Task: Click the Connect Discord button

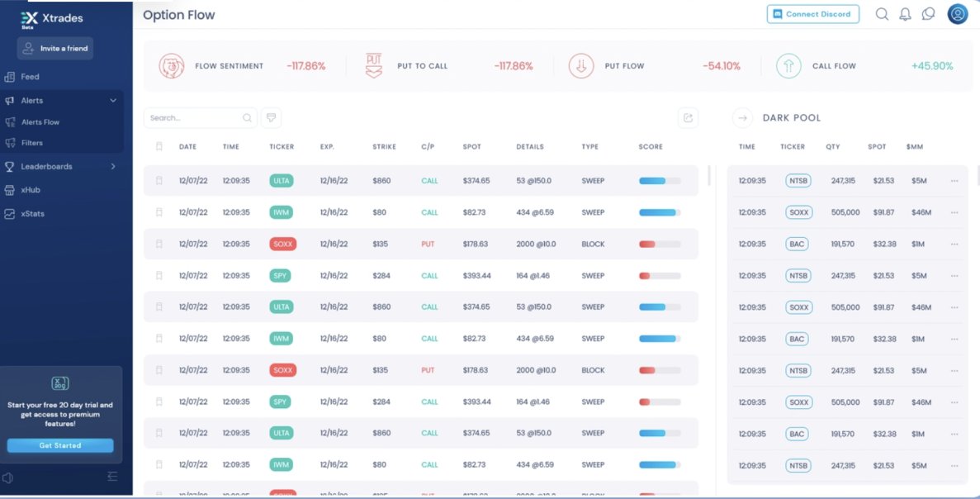Action: click(x=813, y=14)
